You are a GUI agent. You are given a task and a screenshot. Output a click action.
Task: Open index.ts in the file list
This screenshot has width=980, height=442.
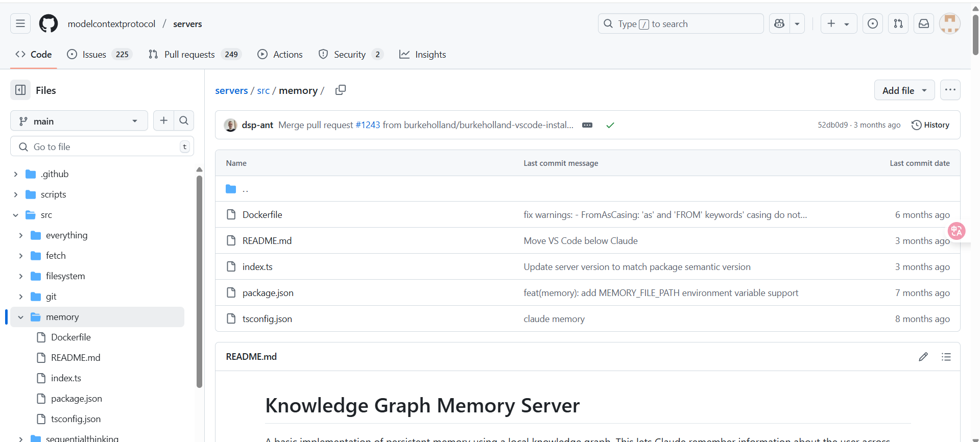click(257, 267)
